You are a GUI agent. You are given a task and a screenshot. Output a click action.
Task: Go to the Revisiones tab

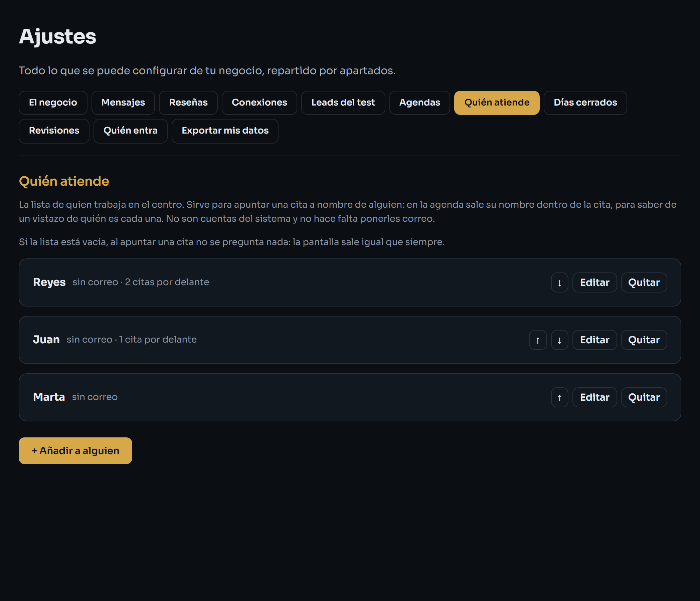[54, 131]
